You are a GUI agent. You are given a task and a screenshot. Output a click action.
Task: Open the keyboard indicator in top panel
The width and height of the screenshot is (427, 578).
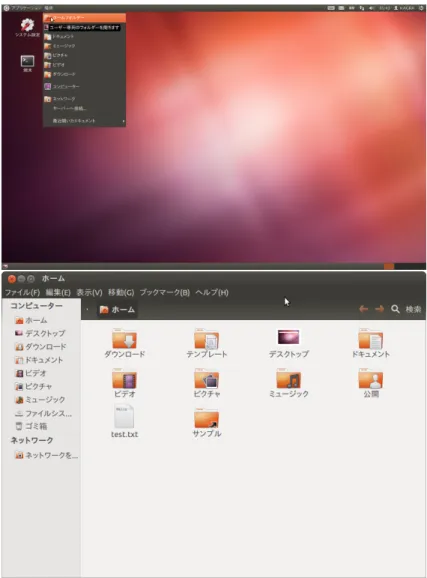pyautogui.click(x=331, y=8)
